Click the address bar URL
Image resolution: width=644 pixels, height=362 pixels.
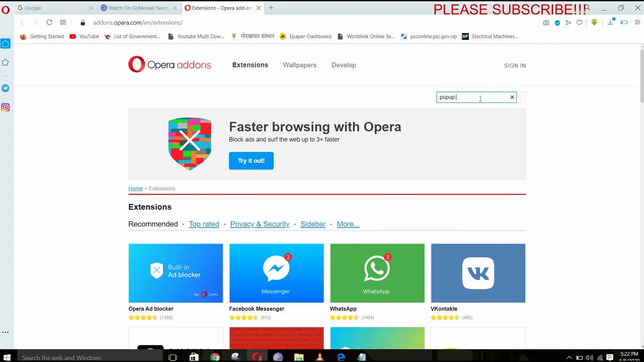pos(138,23)
